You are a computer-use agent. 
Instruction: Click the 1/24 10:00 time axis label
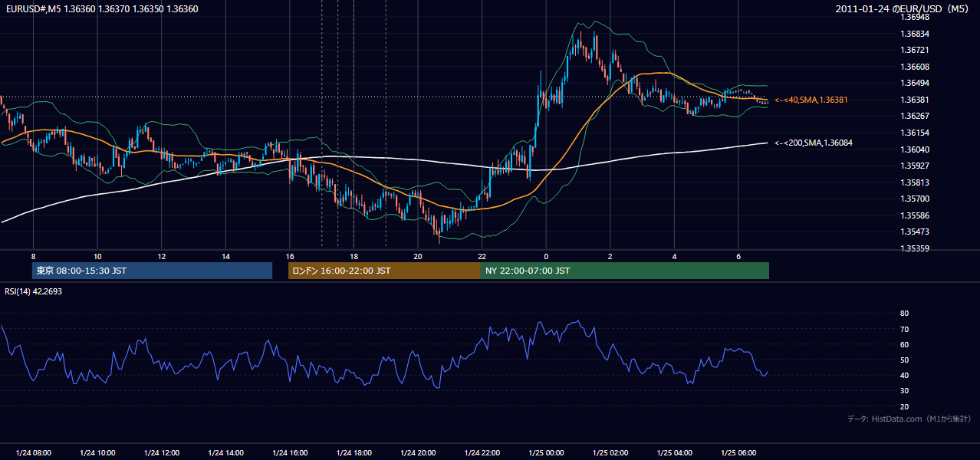(x=97, y=452)
